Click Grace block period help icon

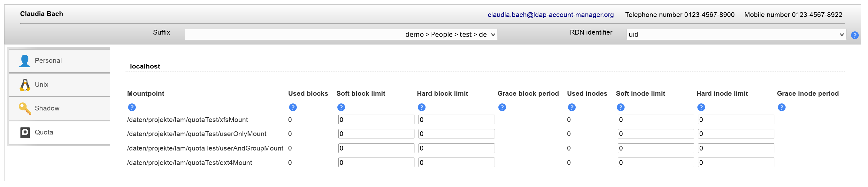(x=503, y=108)
